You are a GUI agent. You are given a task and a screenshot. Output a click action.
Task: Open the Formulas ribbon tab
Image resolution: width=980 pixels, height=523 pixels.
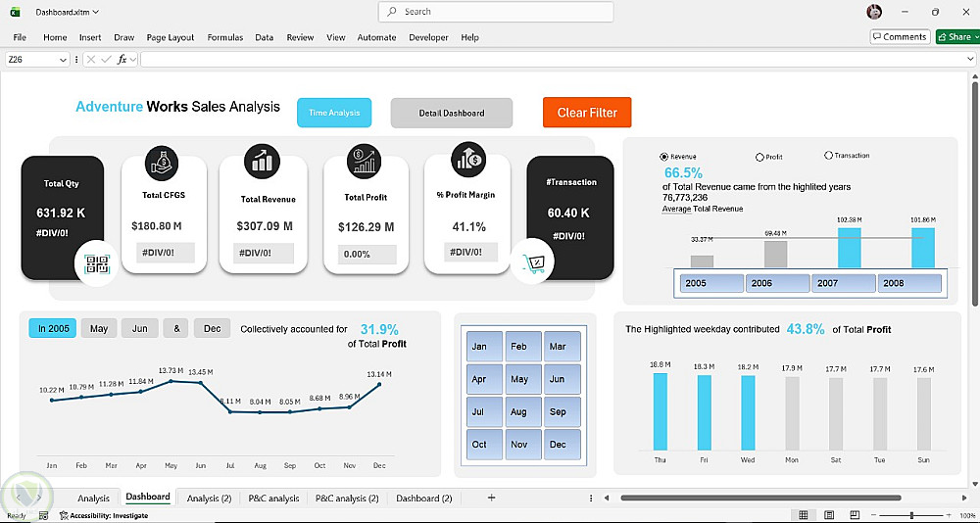225,37
